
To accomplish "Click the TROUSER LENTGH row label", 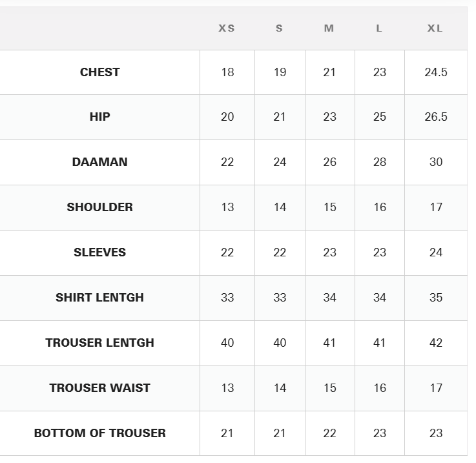I will pyautogui.click(x=100, y=343).
